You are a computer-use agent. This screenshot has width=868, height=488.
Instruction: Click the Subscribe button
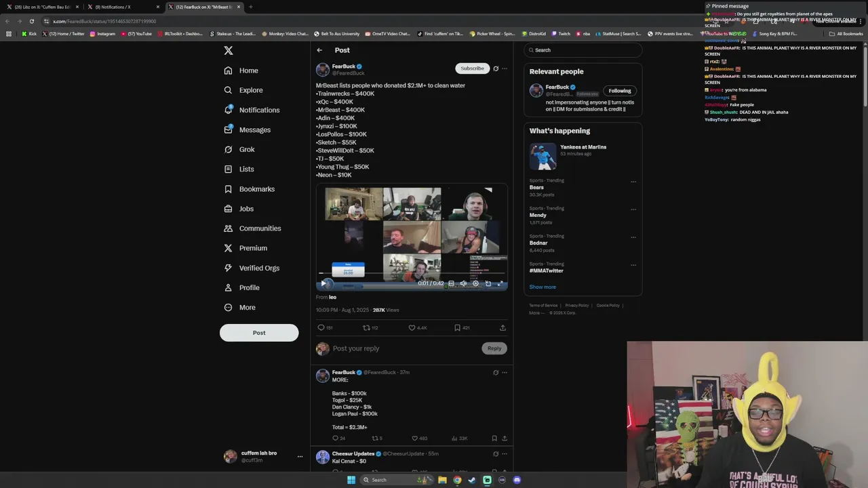click(472, 68)
